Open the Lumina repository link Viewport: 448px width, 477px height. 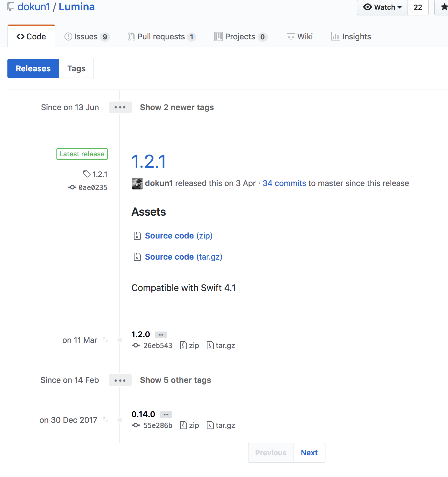pyautogui.click(x=77, y=7)
